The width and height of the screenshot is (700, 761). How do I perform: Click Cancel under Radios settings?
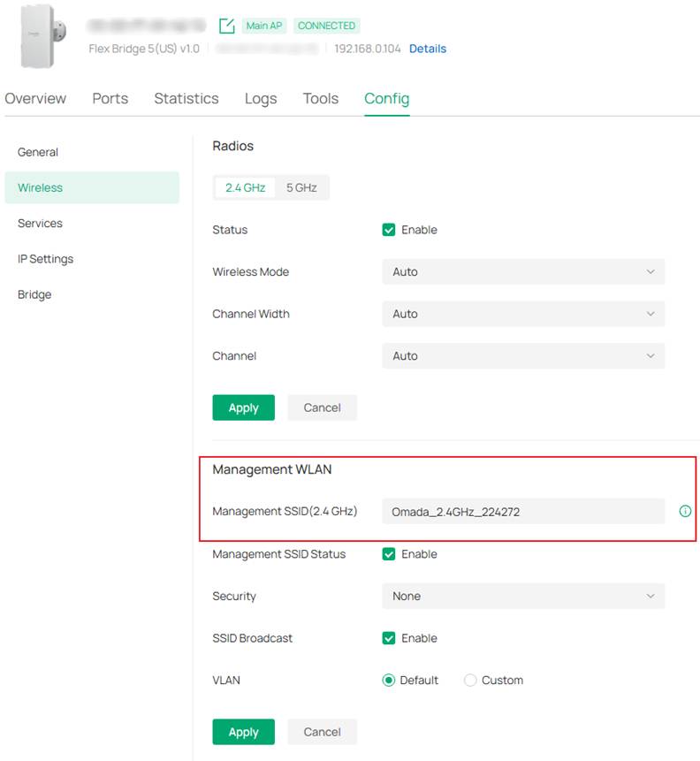pyautogui.click(x=322, y=407)
